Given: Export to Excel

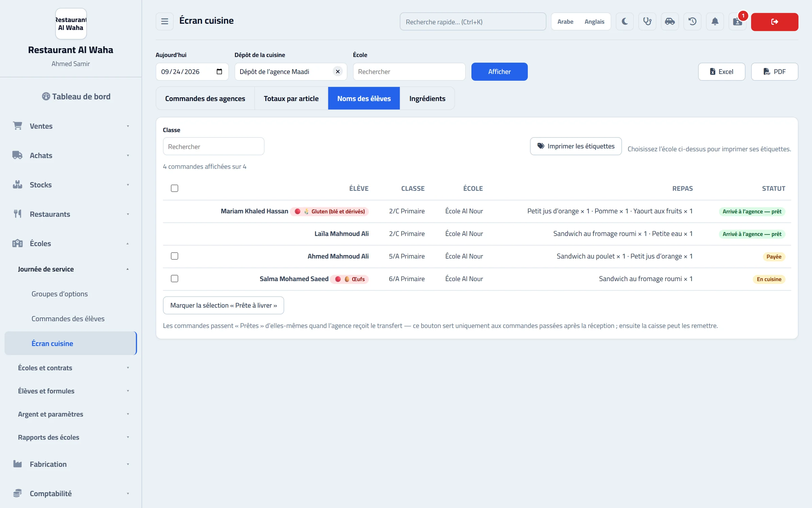Looking at the screenshot, I should 721,71.
